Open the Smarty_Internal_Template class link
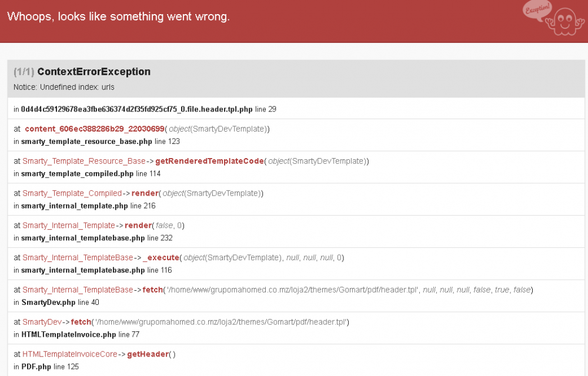Viewport: 588px width, 376px height. [69, 225]
